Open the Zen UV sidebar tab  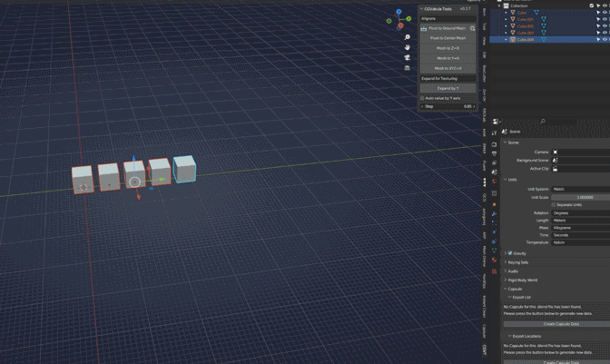[485, 95]
